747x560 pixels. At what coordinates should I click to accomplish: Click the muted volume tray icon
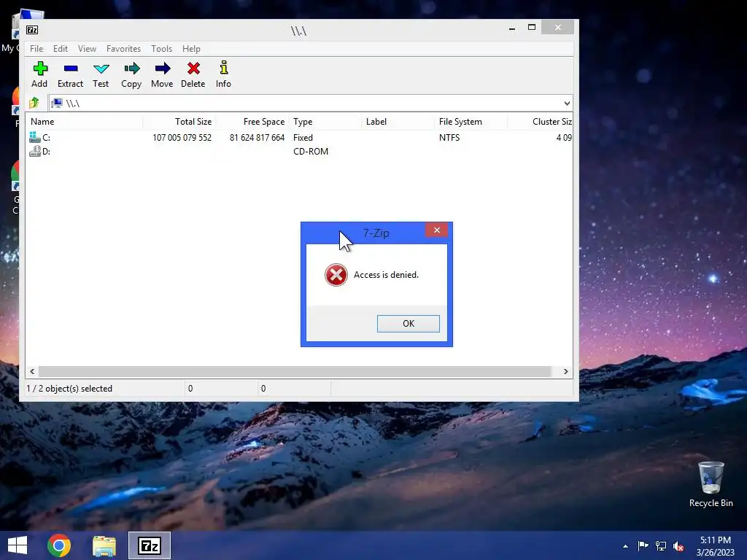(679, 546)
